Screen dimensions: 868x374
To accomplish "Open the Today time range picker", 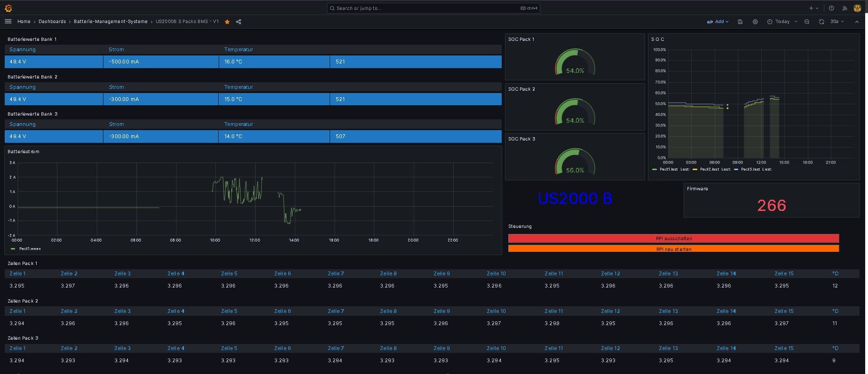I will tap(782, 22).
